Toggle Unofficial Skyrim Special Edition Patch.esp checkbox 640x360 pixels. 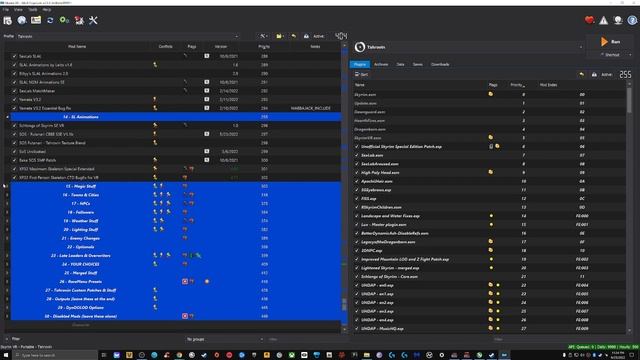(x=357, y=147)
